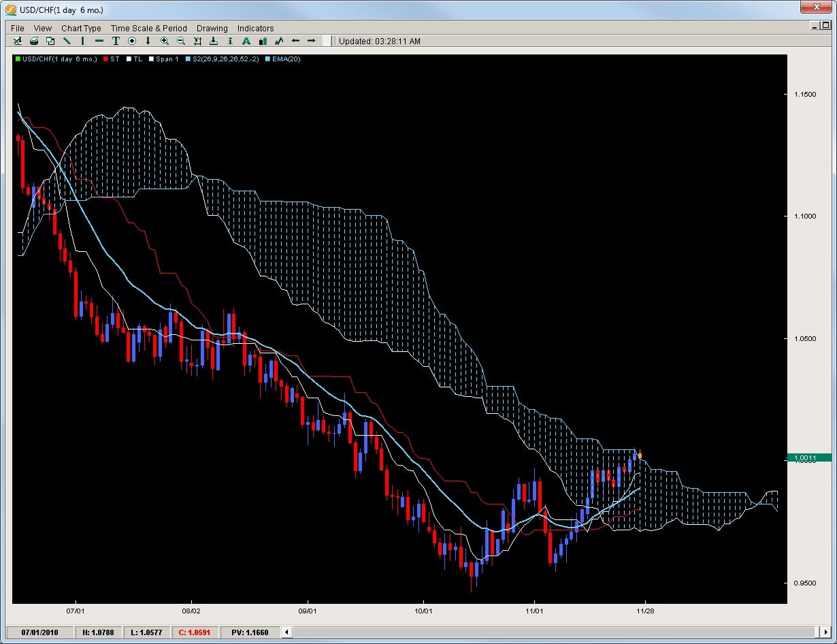Click the left arrow of the horizontal scrollbar
The image size is (837, 644).
click(288, 632)
